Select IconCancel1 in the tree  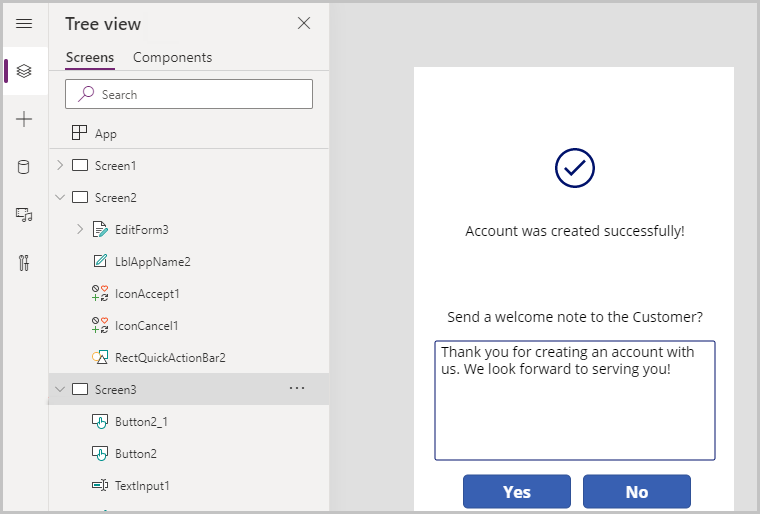click(146, 326)
